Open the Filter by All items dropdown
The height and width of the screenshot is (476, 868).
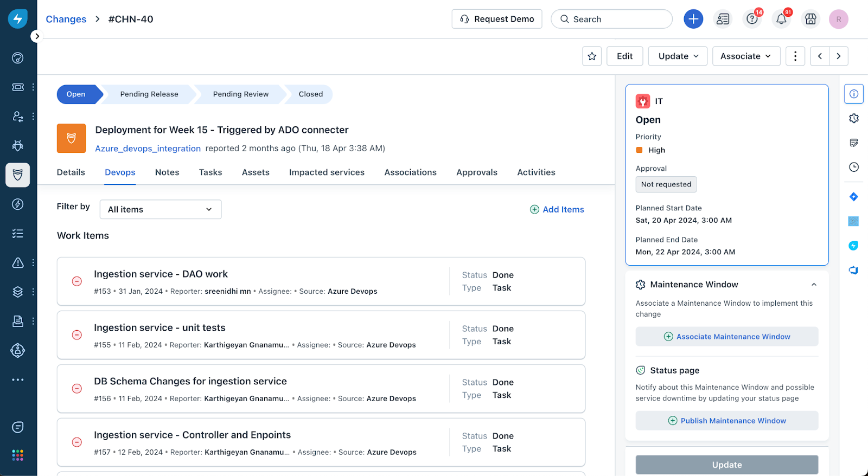click(161, 209)
